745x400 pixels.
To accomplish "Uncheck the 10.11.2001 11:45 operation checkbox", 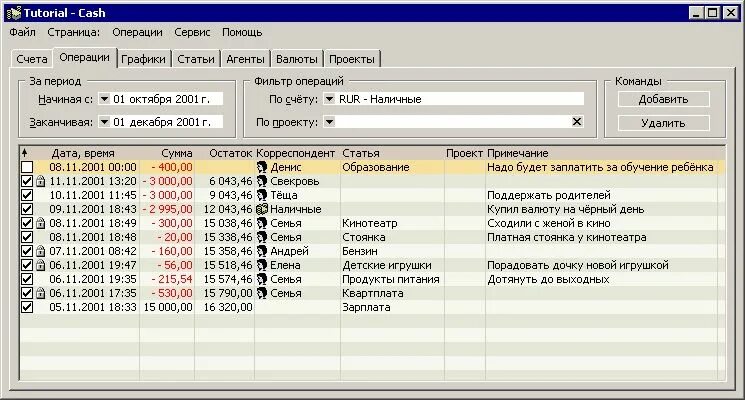I will [27, 195].
